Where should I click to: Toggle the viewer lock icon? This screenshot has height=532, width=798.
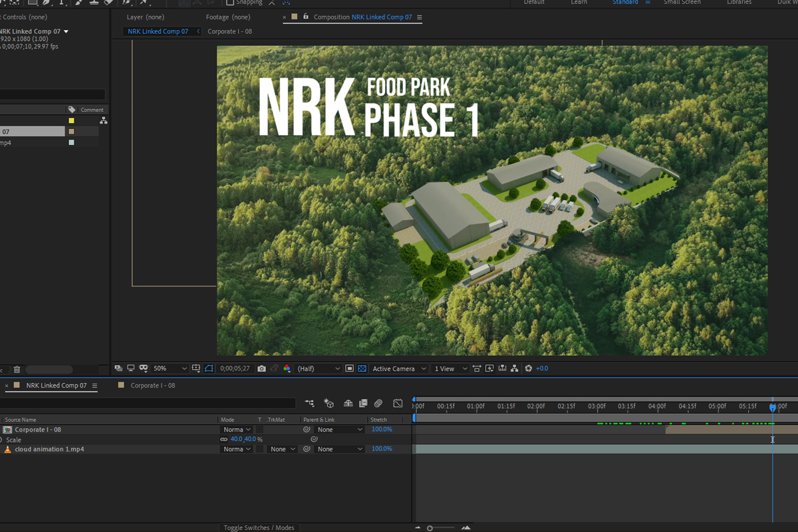point(305,17)
